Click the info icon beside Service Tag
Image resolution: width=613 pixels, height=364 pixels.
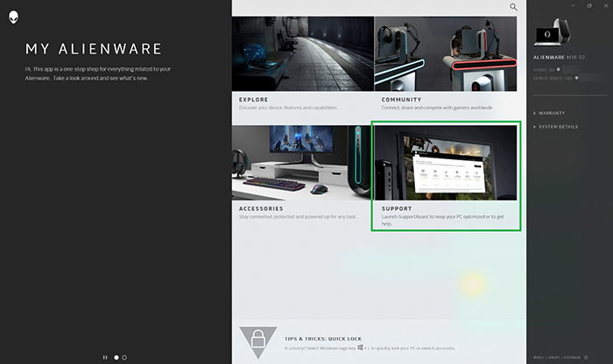[x=559, y=69]
